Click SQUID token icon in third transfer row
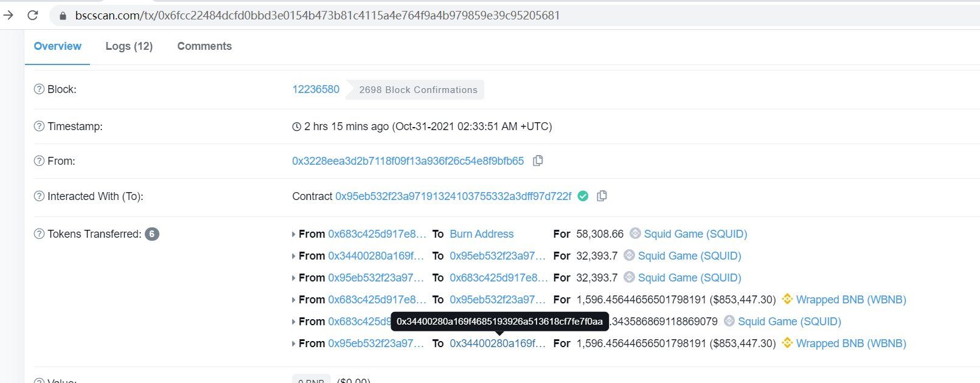 [x=629, y=277]
